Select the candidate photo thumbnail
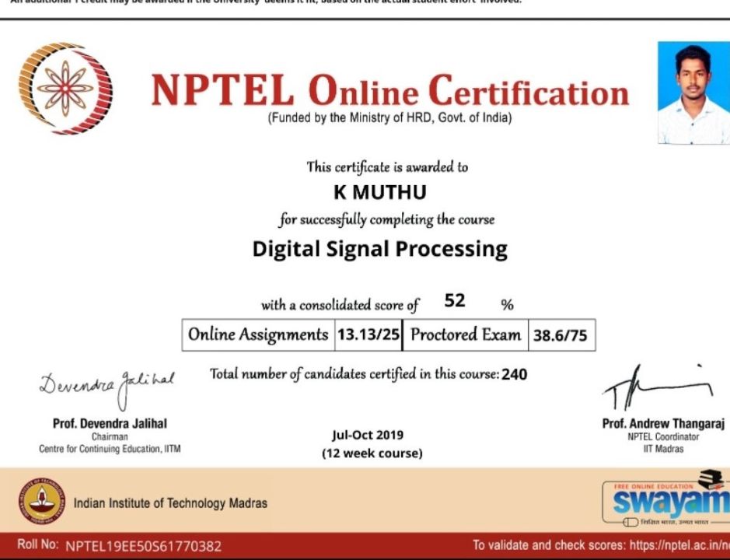Image resolution: width=730 pixels, height=560 pixels. click(x=693, y=93)
